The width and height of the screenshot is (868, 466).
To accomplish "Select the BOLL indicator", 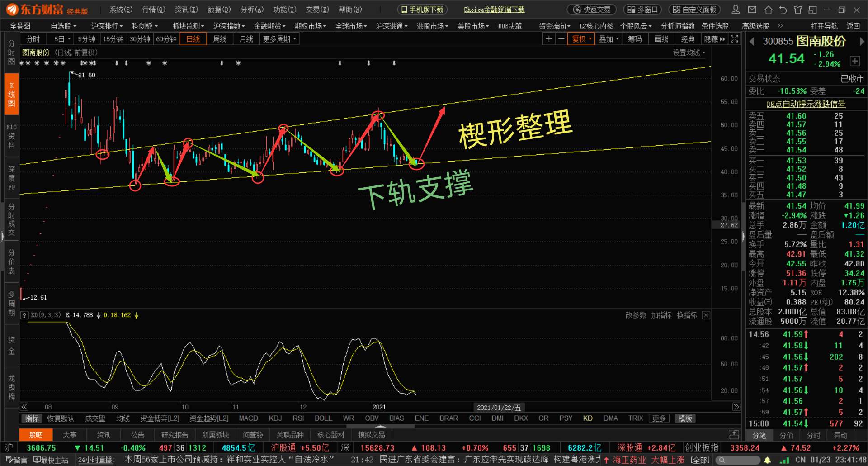I will pyautogui.click(x=323, y=418).
